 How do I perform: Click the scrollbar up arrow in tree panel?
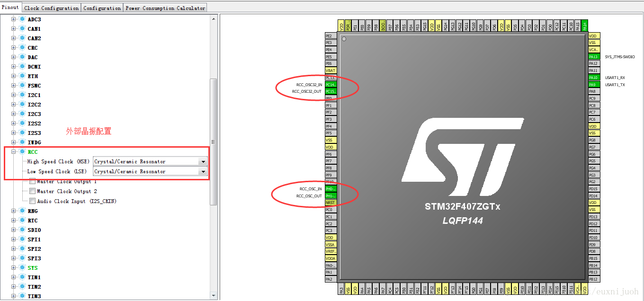[x=214, y=19]
